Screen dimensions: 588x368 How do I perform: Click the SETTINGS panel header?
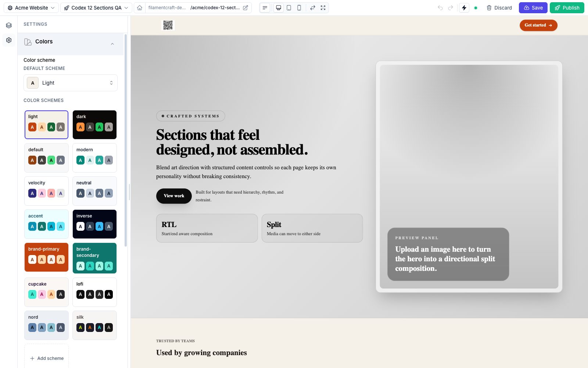pos(35,24)
